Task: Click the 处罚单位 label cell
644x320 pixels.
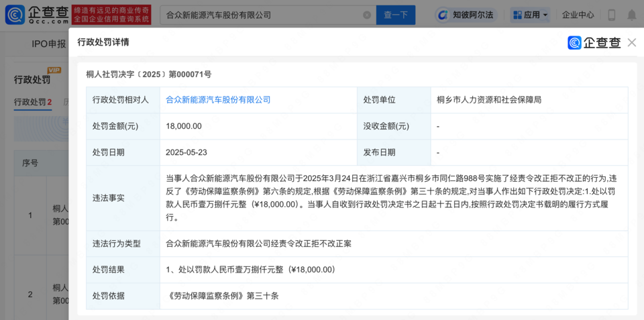Action: (x=394, y=100)
